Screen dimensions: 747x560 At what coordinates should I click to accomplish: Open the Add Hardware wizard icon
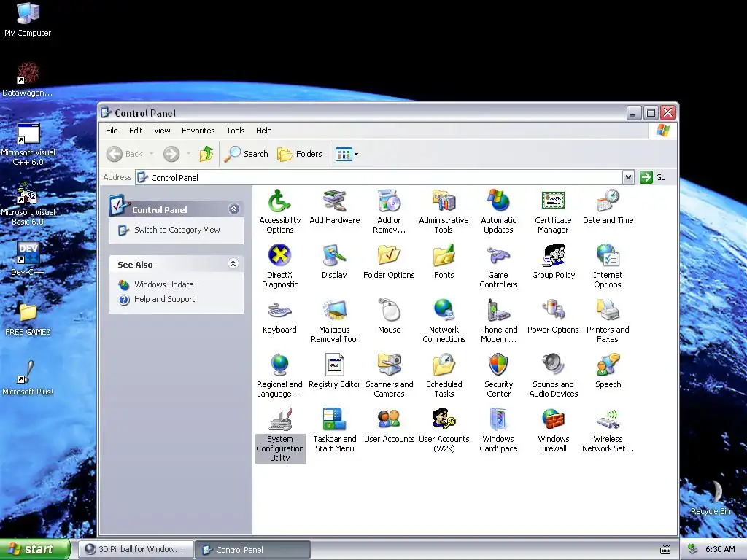334,206
